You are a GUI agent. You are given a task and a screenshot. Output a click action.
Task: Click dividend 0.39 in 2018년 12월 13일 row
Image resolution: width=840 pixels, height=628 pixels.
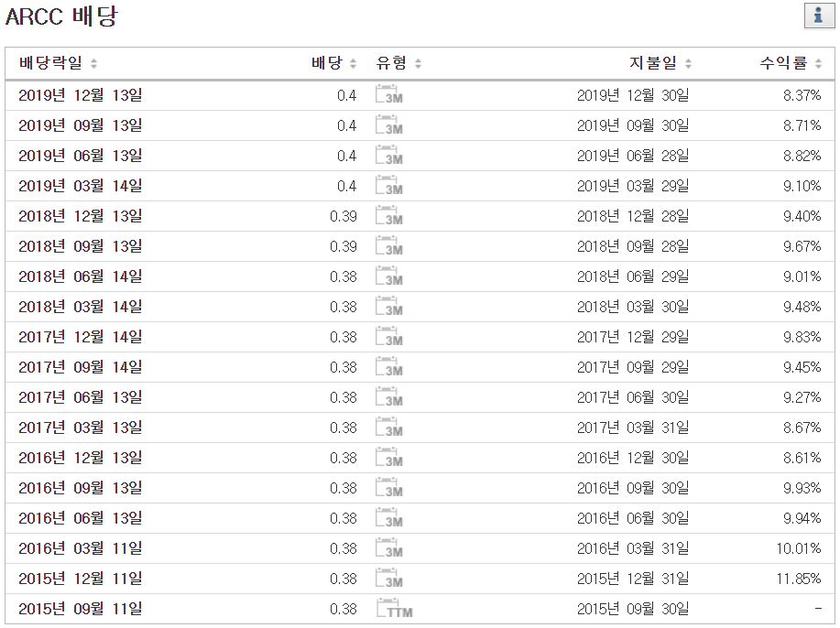344,216
